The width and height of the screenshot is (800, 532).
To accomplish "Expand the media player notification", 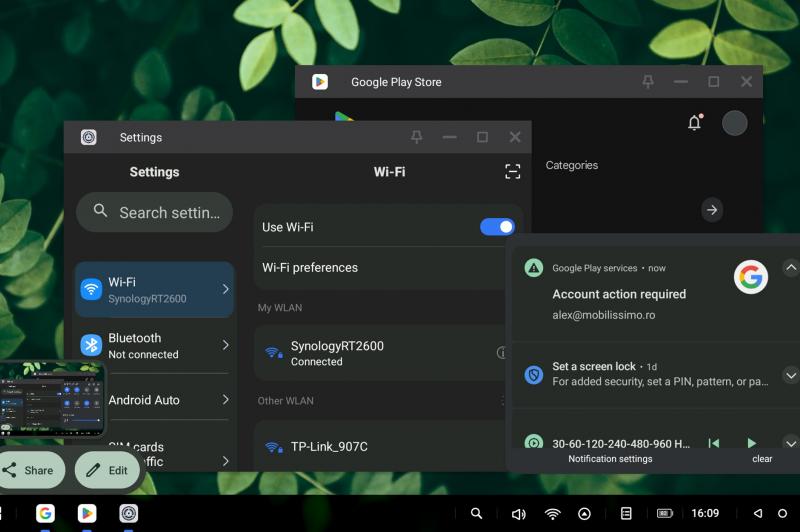I will (790, 443).
